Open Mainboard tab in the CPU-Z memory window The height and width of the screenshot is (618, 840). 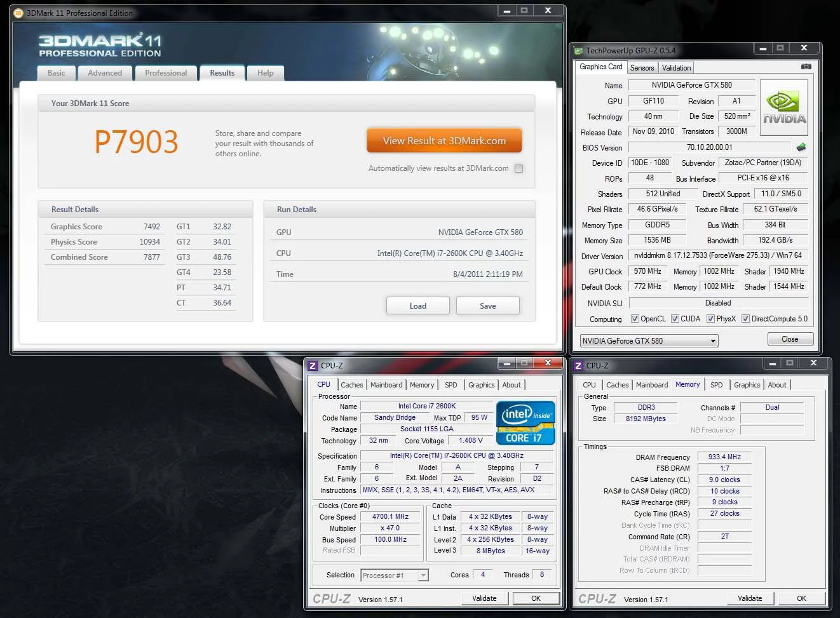pos(652,385)
